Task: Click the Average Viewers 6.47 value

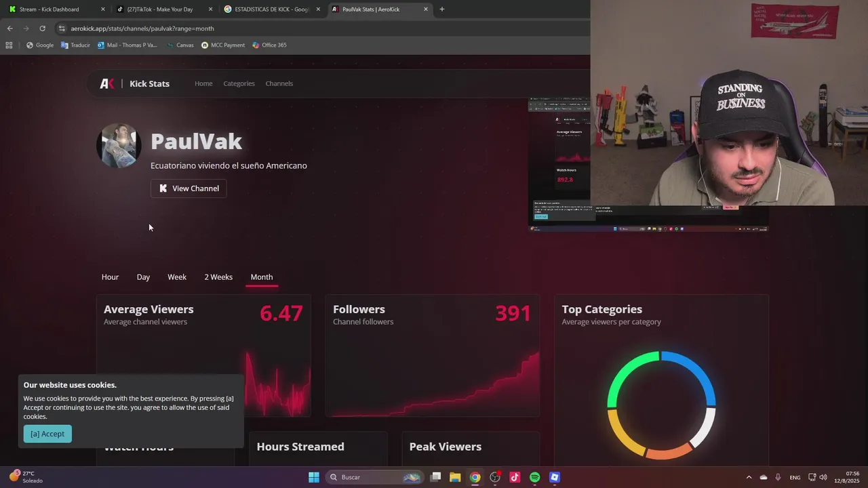Action: pos(281,313)
